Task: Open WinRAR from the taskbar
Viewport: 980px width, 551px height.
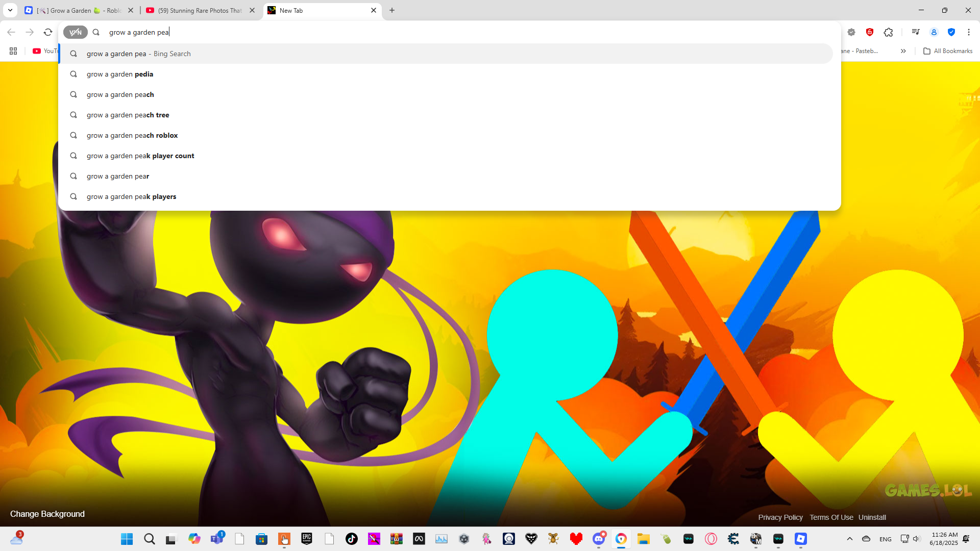Action: coord(397,539)
